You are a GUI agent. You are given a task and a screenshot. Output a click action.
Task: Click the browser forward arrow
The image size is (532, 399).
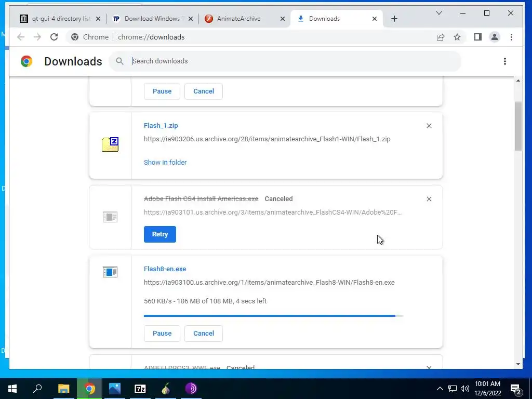point(37,37)
